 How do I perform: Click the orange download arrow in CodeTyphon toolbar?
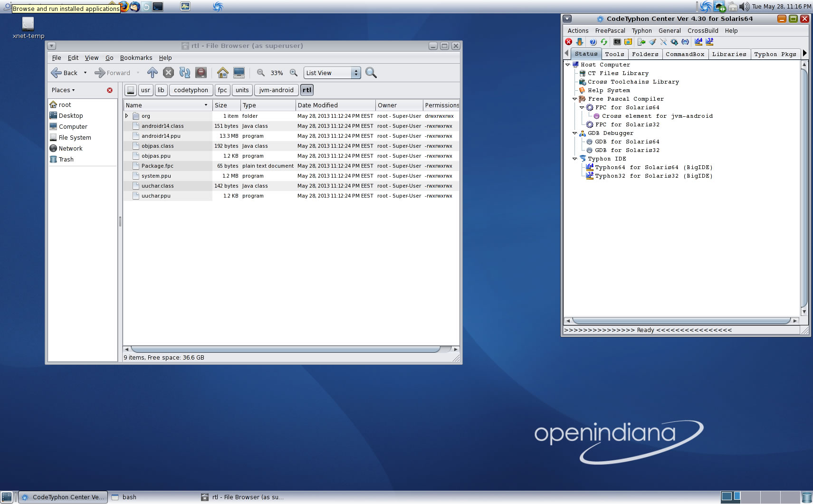pyautogui.click(x=580, y=42)
